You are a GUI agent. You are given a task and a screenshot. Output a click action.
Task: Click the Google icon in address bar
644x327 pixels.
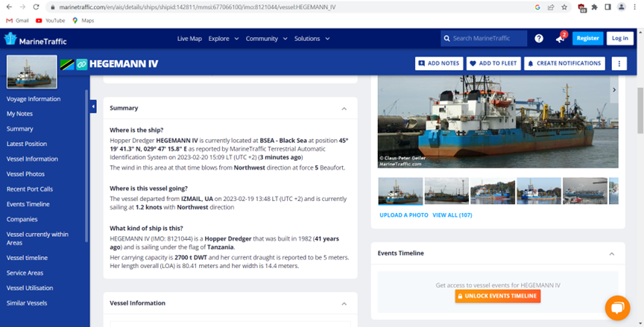[x=537, y=7]
